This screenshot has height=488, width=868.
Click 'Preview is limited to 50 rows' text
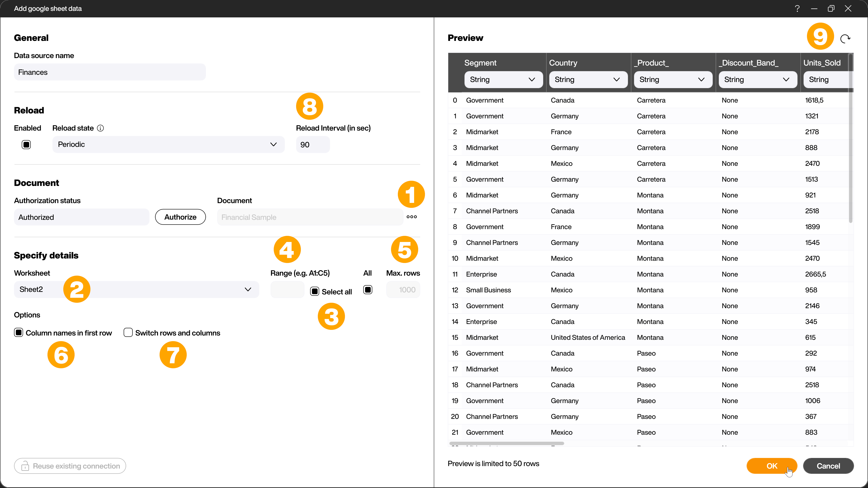[x=493, y=464]
